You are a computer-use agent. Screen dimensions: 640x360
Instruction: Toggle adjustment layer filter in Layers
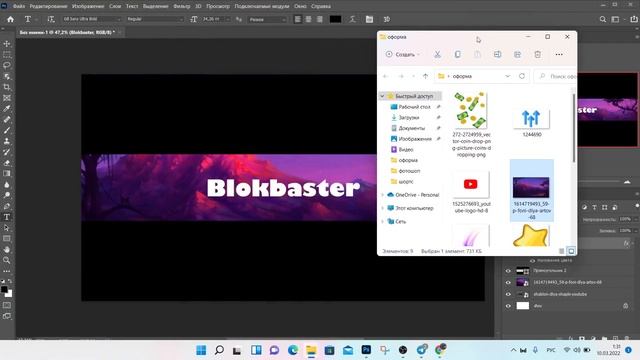pos(584,207)
